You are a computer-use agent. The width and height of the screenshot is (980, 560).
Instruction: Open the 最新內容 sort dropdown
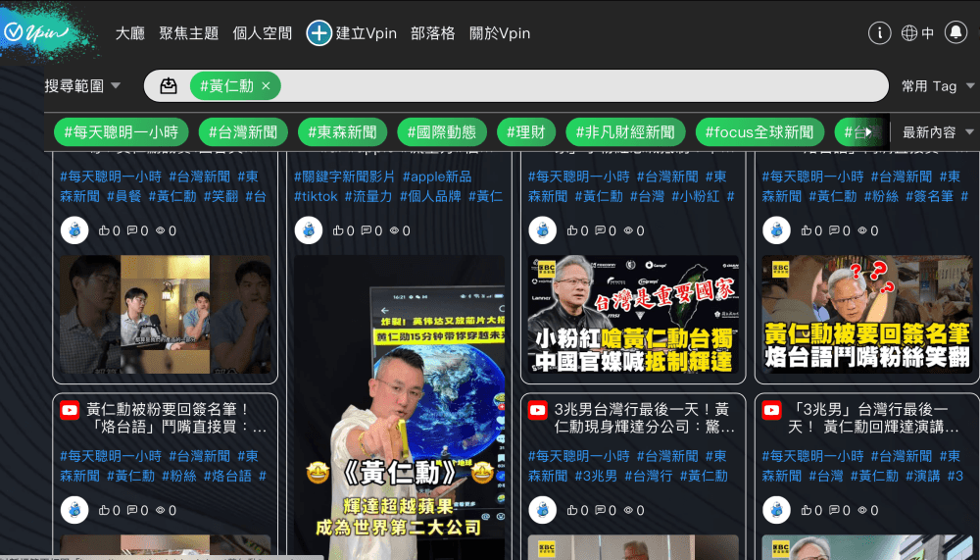(938, 132)
